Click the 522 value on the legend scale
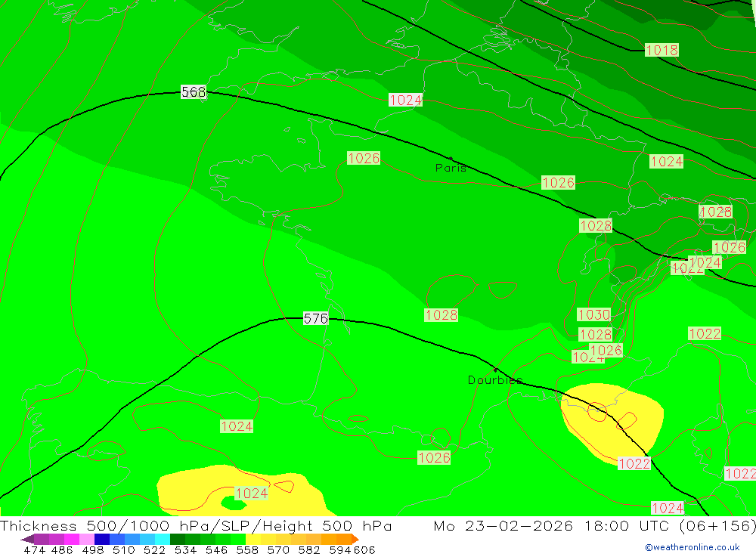 point(154,549)
